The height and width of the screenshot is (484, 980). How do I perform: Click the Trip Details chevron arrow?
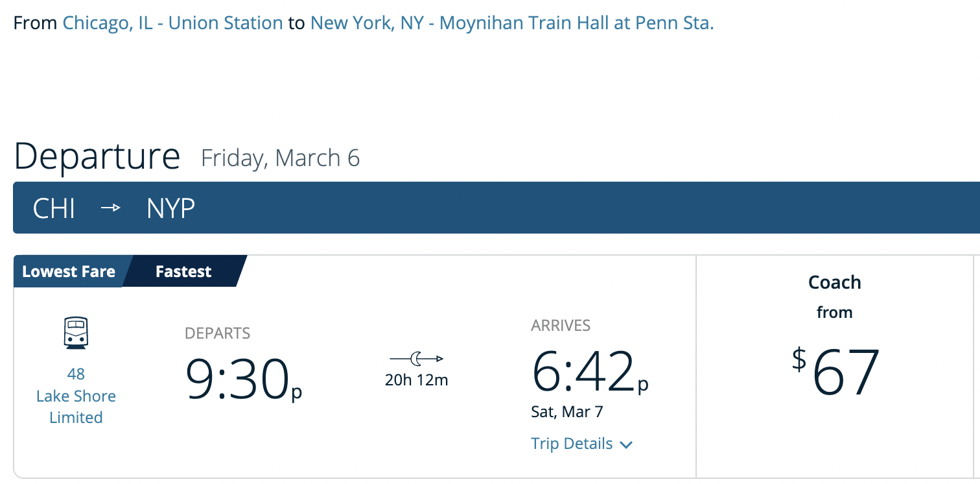(625, 444)
